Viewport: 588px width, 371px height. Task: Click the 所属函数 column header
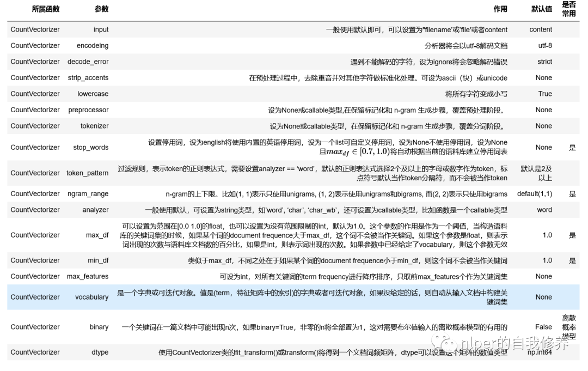[46, 9]
